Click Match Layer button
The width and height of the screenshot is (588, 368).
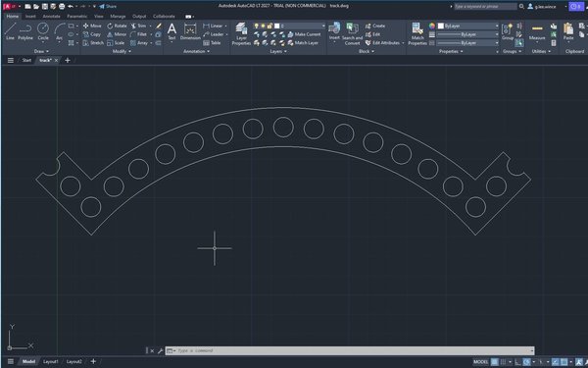pos(303,43)
